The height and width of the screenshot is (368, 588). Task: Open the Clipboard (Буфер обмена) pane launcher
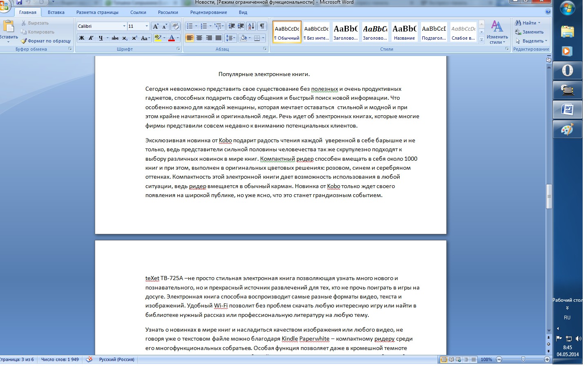pyautogui.click(x=70, y=49)
